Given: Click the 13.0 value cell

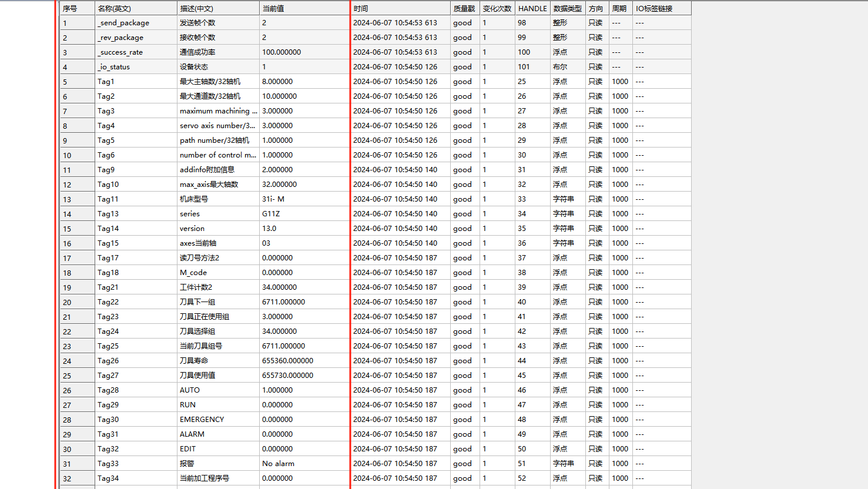Looking at the screenshot, I should (x=304, y=228).
